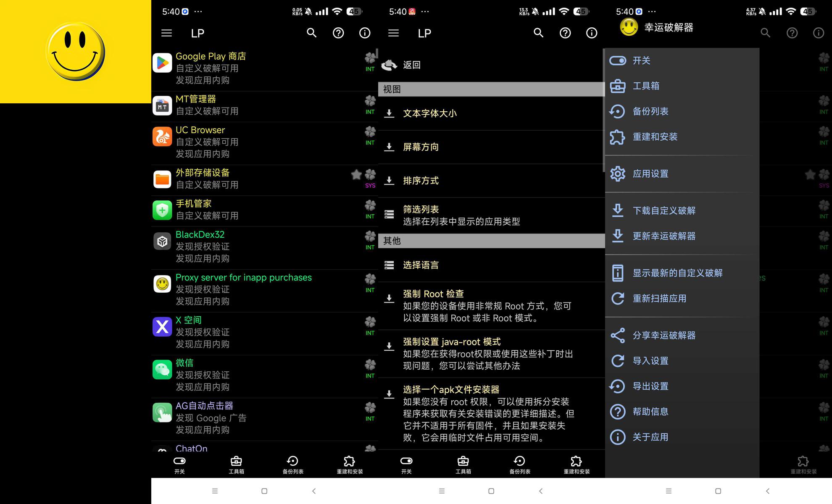Tap 备份列表 tab in settings screen bottom bar

coord(520,465)
